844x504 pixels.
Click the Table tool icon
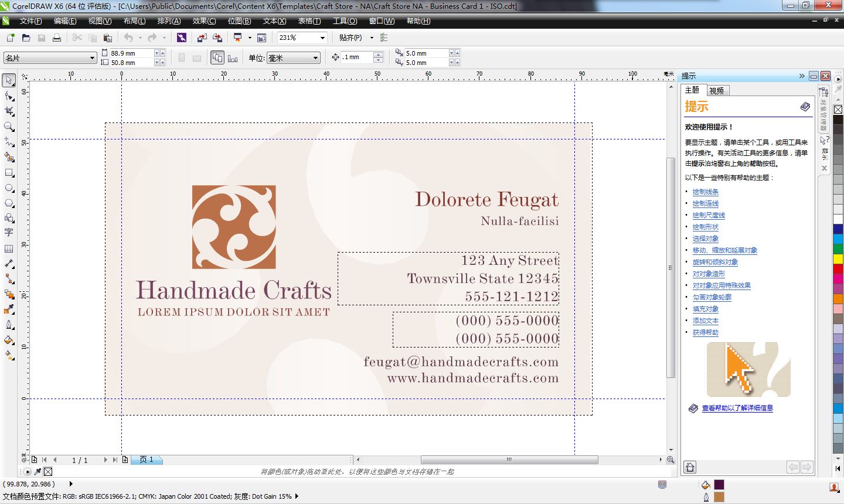tap(9, 248)
